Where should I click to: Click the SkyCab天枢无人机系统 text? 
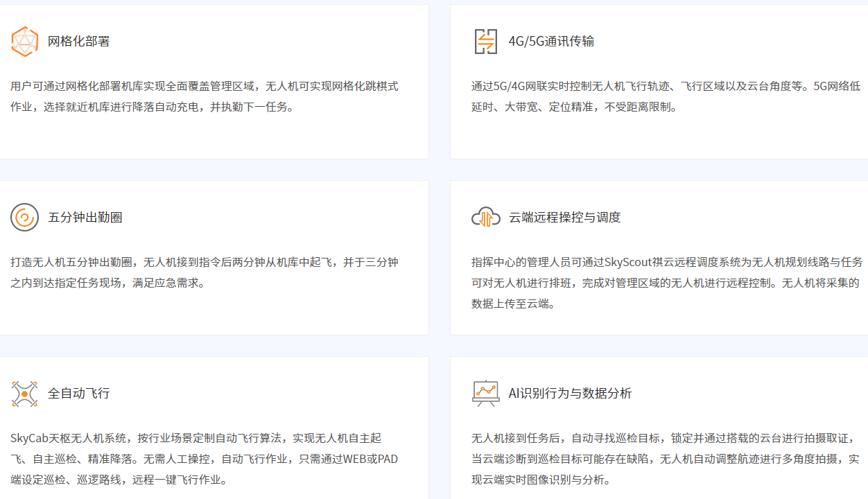point(68,439)
